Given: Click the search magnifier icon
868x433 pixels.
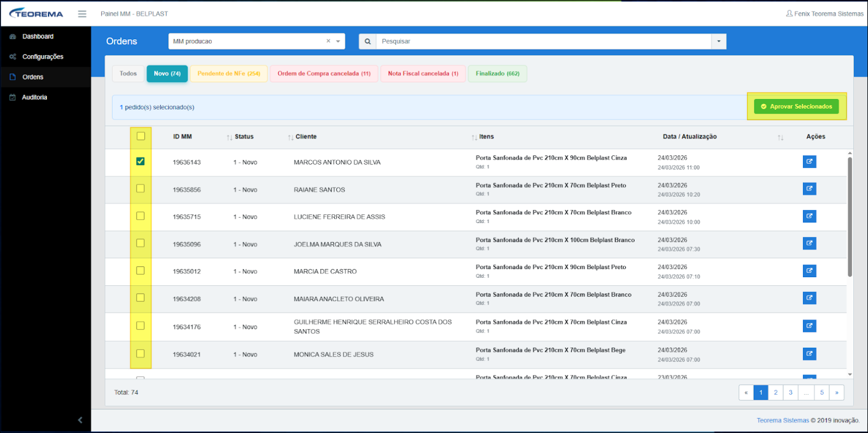Looking at the screenshot, I should click(368, 42).
